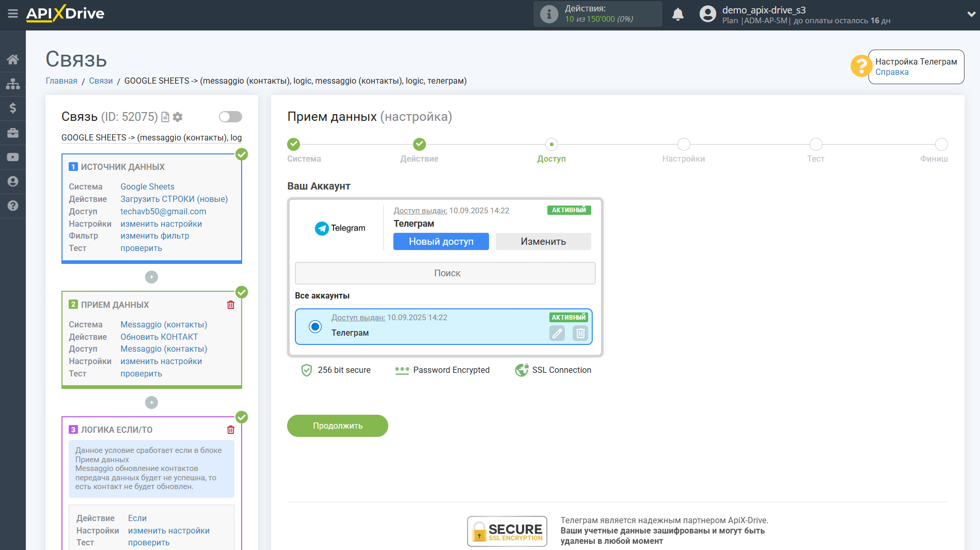This screenshot has width=980, height=550.
Task: Click the connection settings gear icon
Action: [178, 117]
